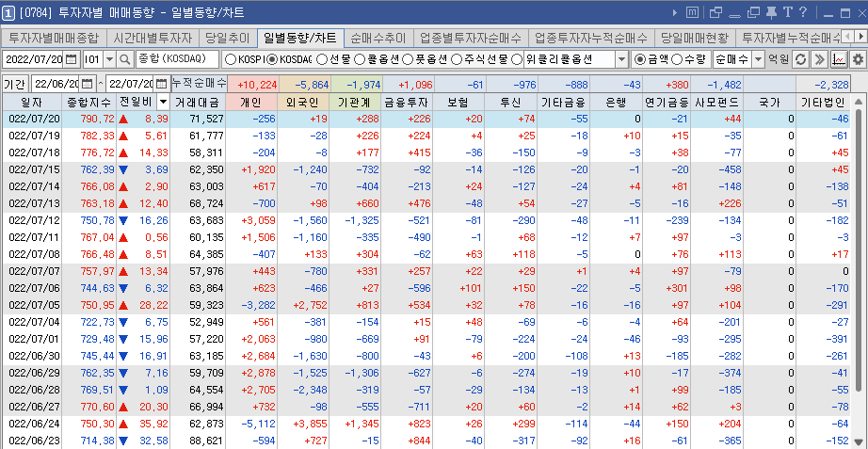Screen dimensions: 868x449
Task: Click the 거래대금 column header
Action: click(x=198, y=102)
